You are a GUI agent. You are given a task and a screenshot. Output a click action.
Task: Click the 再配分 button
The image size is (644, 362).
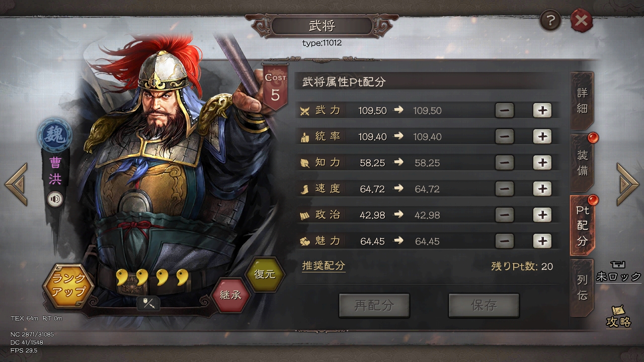click(374, 305)
